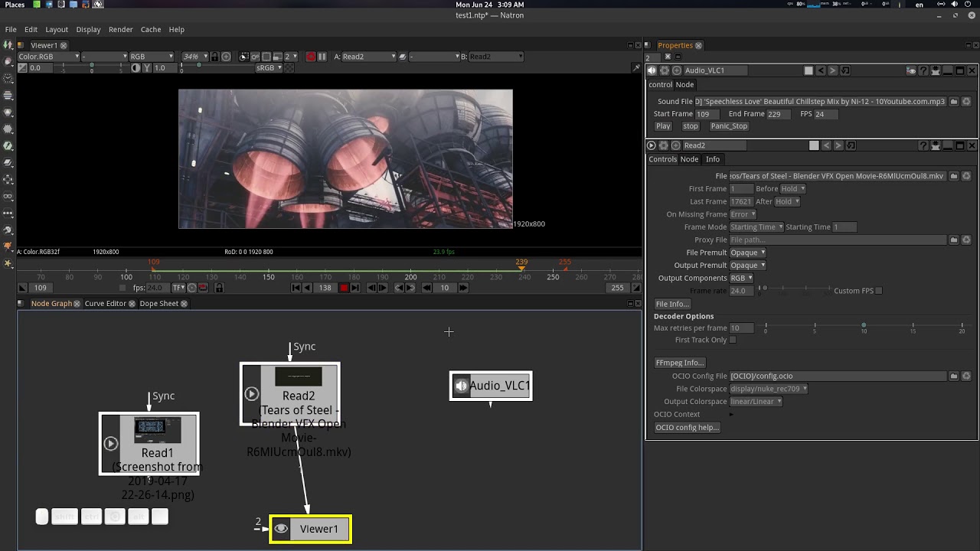The height and width of the screenshot is (551, 980).
Task: Switch to the Curve Editor tab
Action: (105, 304)
